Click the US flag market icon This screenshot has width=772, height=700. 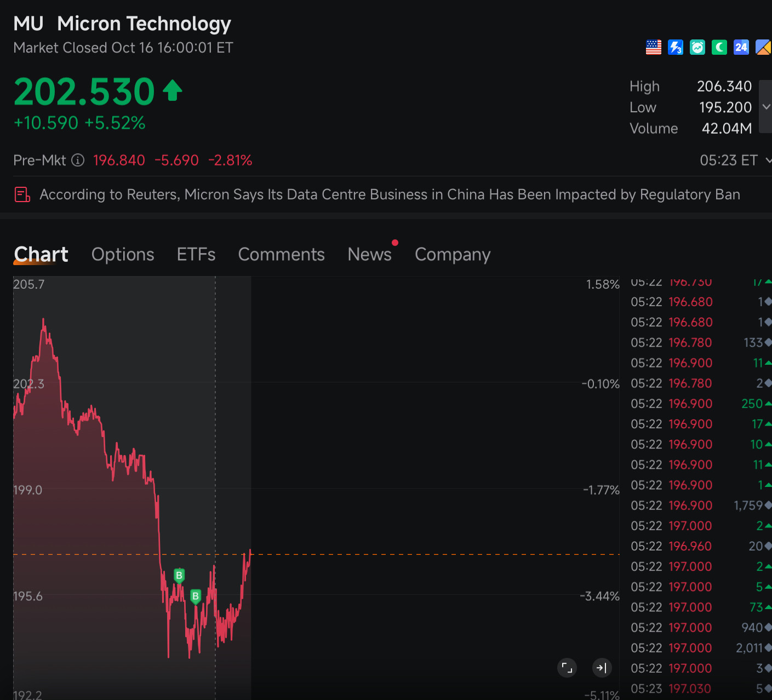(653, 48)
